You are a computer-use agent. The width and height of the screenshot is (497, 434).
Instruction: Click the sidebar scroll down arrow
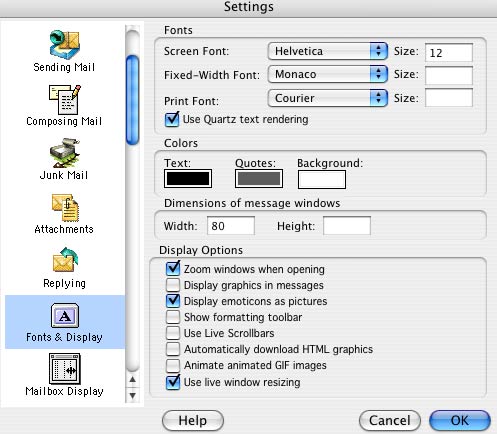click(133, 396)
